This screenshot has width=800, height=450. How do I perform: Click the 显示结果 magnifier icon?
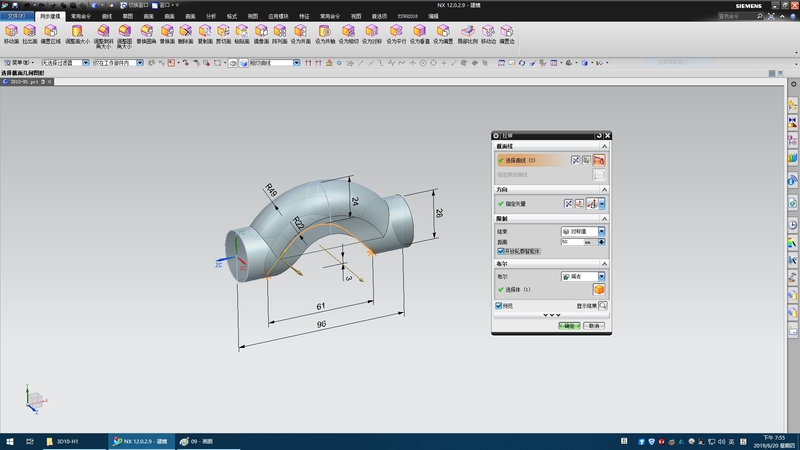point(602,306)
